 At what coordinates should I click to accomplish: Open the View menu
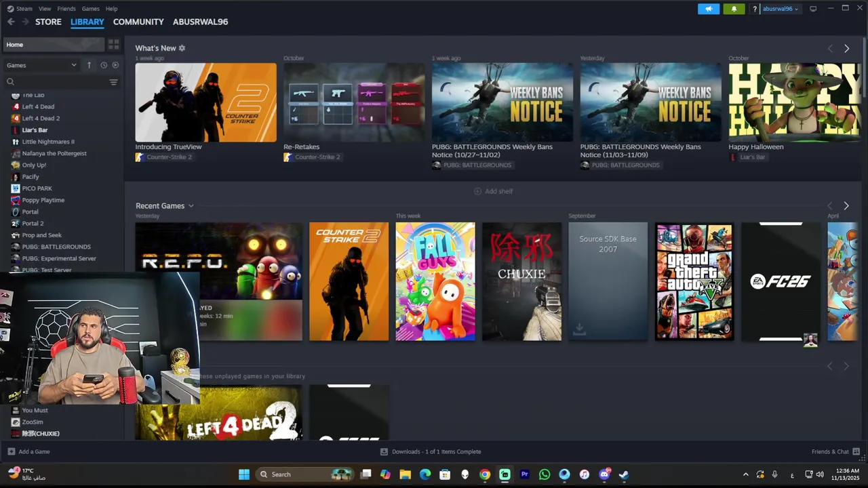coord(45,9)
